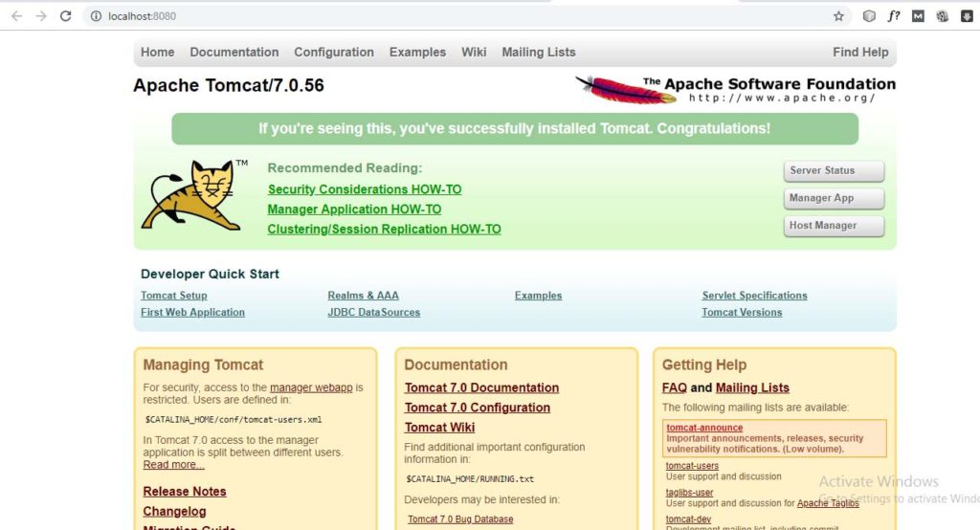
Task: Click the cube-shaped extension icon
Action: (869, 16)
